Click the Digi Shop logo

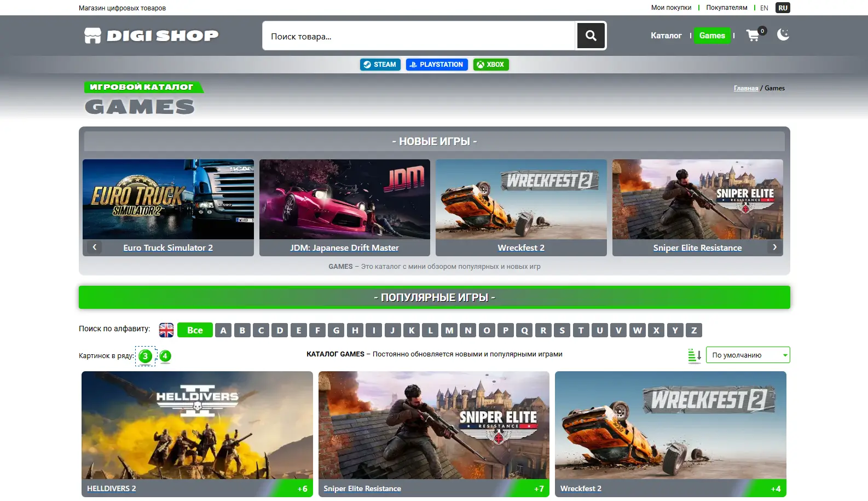pyautogui.click(x=152, y=36)
